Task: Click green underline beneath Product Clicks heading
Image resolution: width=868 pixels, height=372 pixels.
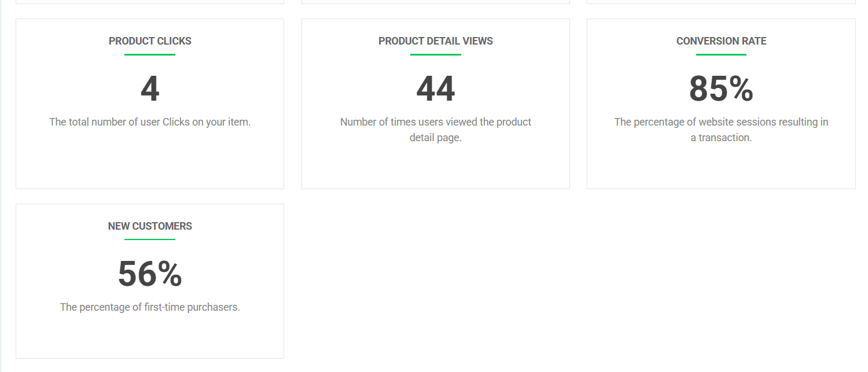Action: [150, 54]
